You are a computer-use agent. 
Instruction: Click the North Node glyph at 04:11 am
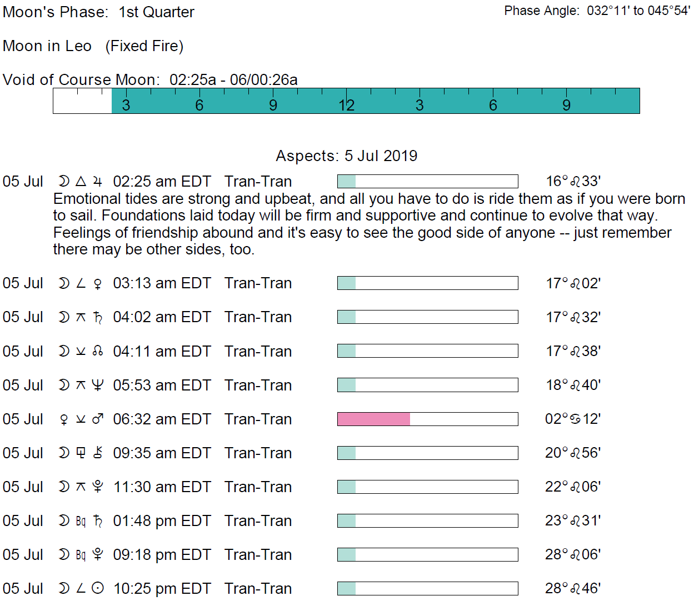point(98,352)
